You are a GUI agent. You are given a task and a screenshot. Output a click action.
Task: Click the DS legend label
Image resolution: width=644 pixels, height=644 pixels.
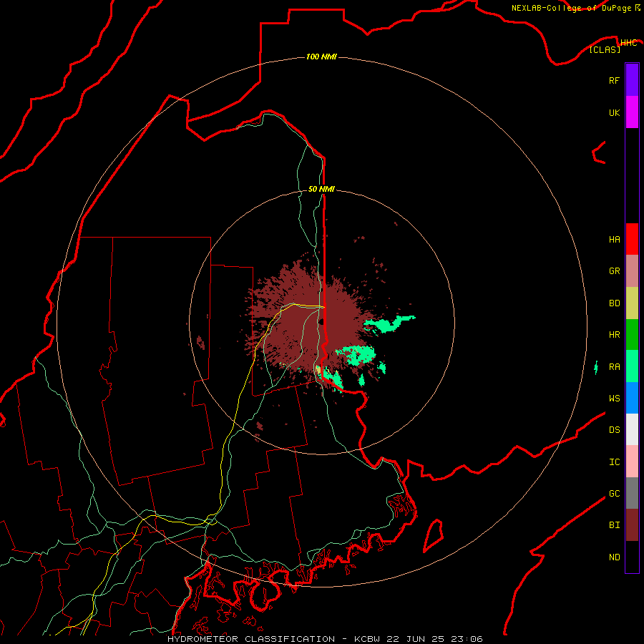614,429
